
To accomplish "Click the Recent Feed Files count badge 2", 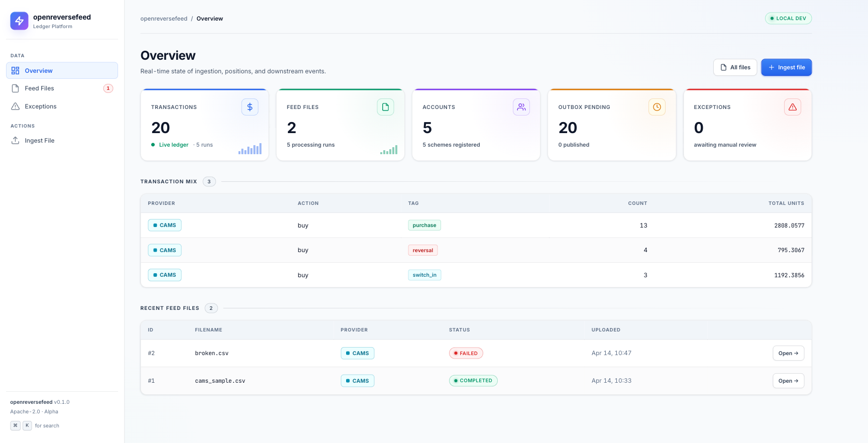I will 211,308.
